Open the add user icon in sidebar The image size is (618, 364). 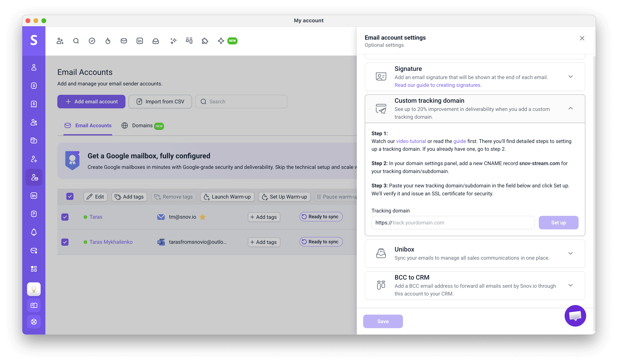pyautogui.click(x=34, y=159)
